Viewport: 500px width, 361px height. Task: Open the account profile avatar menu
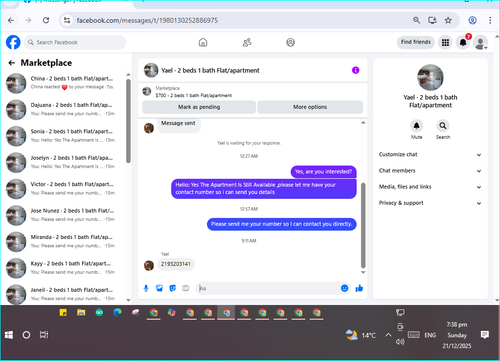481,43
